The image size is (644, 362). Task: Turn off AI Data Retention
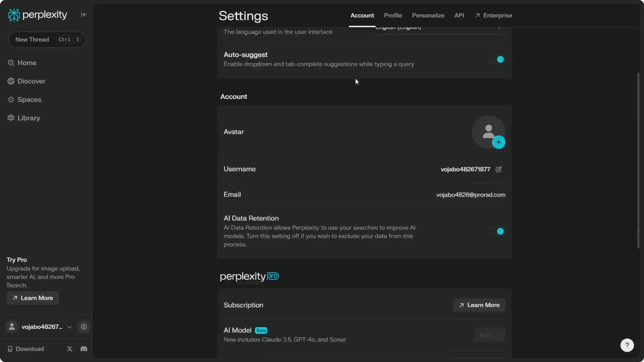(x=497, y=231)
